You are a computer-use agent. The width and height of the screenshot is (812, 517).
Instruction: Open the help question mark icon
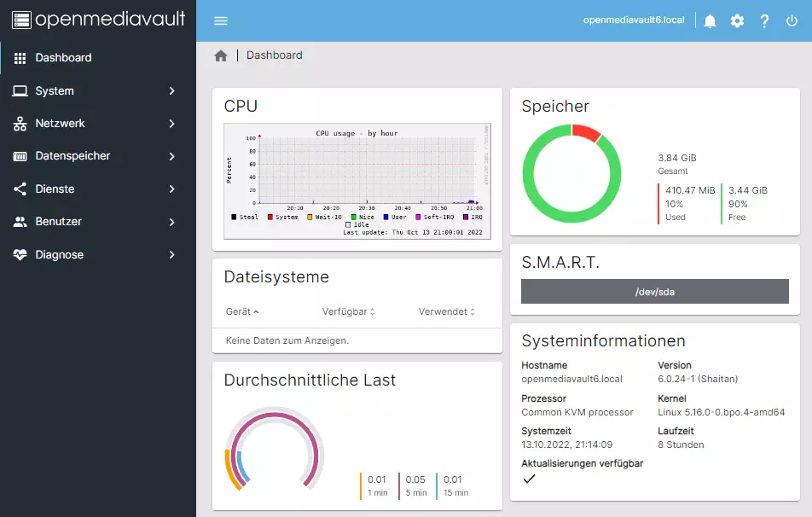click(764, 20)
